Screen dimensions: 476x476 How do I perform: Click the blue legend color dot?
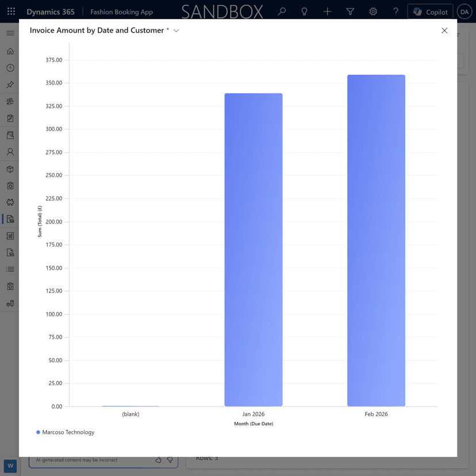coord(37,432)
